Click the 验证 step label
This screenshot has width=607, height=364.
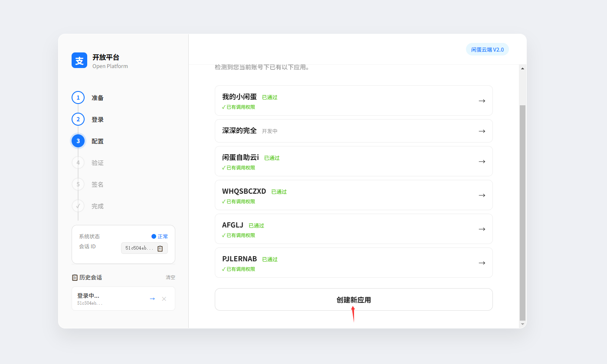pyautogui.click(x=98, y=163)
